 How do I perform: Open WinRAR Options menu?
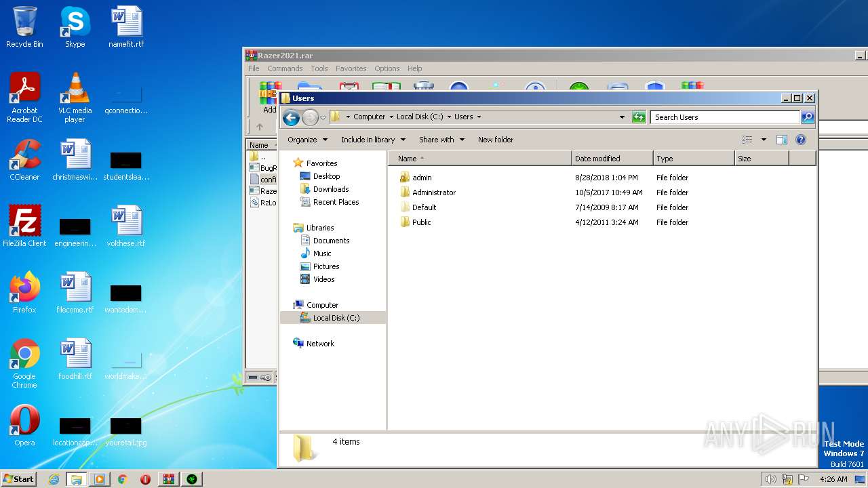[x=387, y=68]
